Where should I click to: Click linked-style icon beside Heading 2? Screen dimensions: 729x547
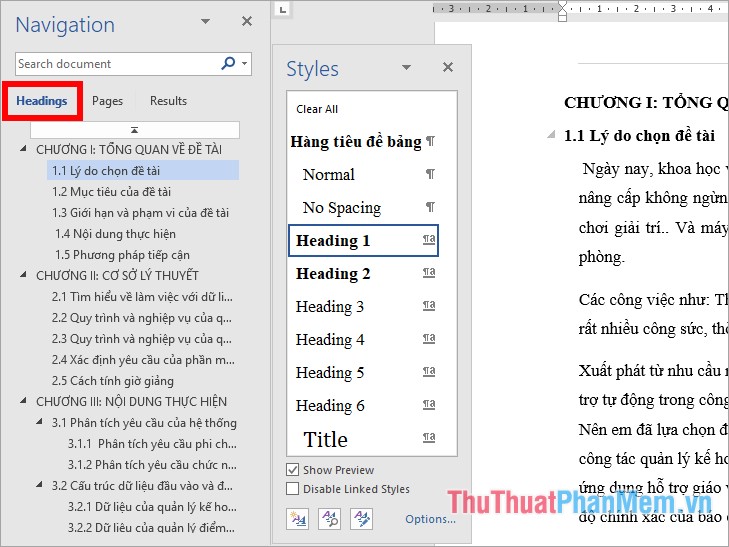pyautogui.click(x=429, y=272)
